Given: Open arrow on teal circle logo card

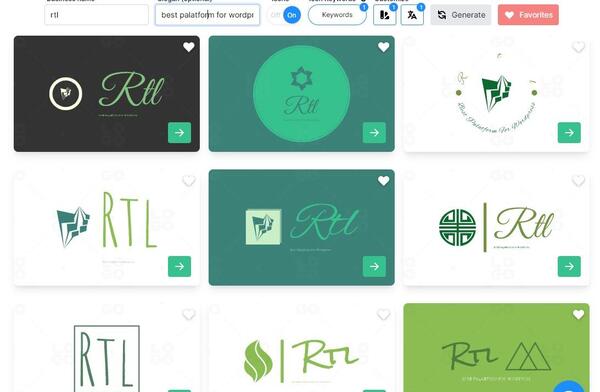Looking at the screenshot, I should click(374, 132).
